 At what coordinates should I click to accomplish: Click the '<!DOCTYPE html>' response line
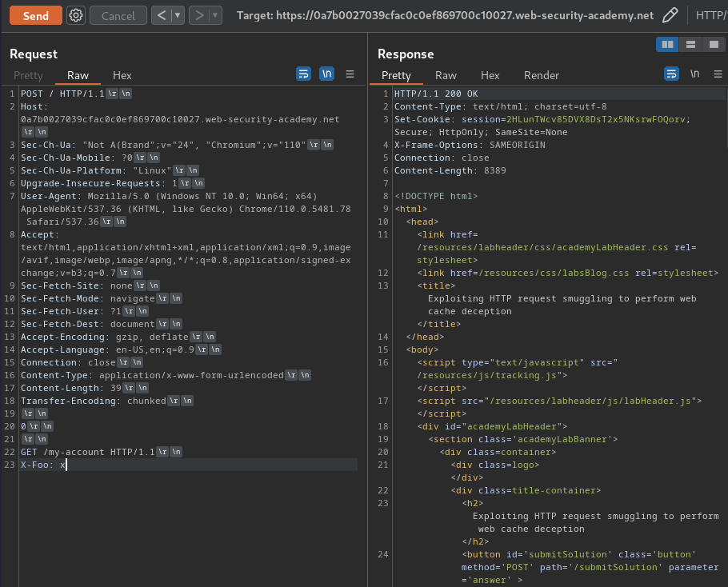point(436,196)
